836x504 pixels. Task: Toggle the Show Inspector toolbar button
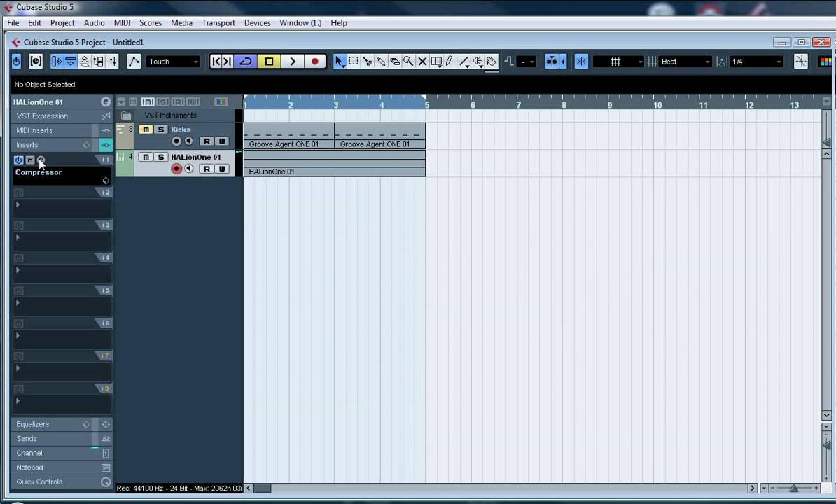pyautogui.click(x=56, y=62)
